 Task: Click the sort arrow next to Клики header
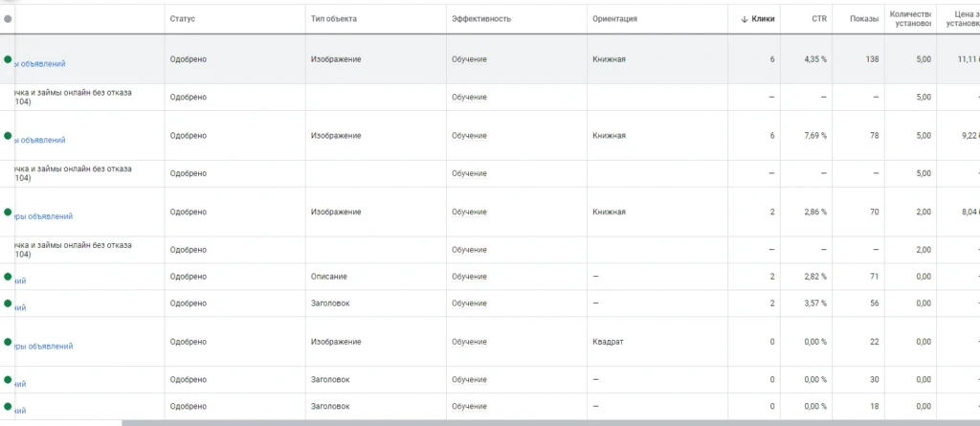[x=745, y=19]
